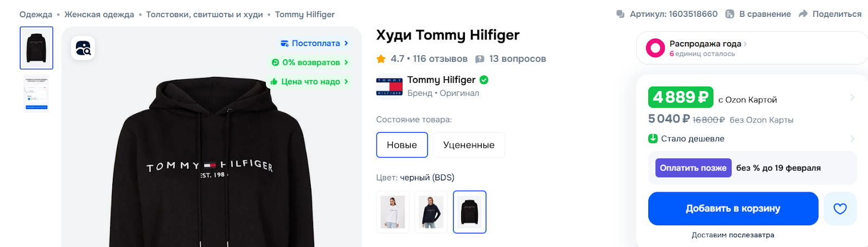Image resolution: width=868 pixels, height=247 pixels.
Task: Open the 116 отзывов reviews link
Action: (440, 58)
